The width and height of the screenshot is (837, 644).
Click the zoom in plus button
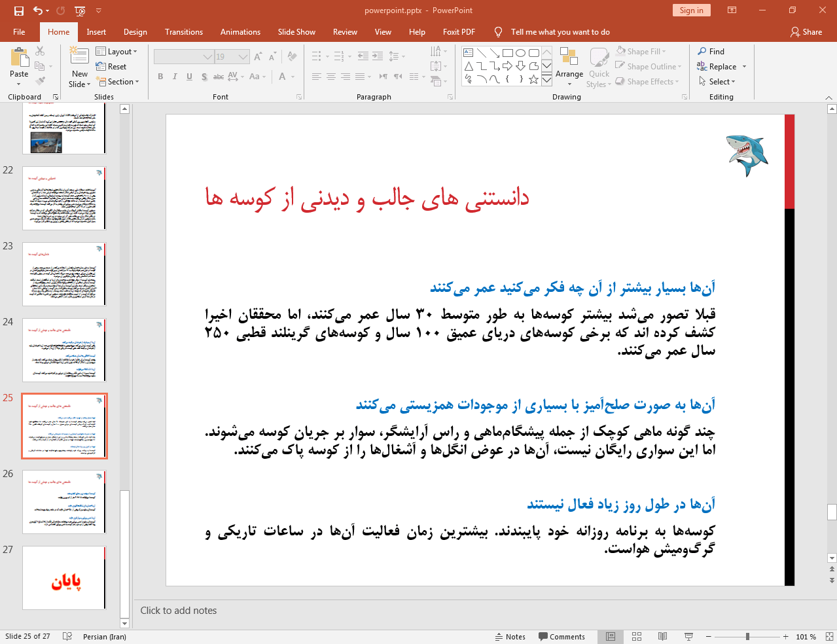[785, 637]
